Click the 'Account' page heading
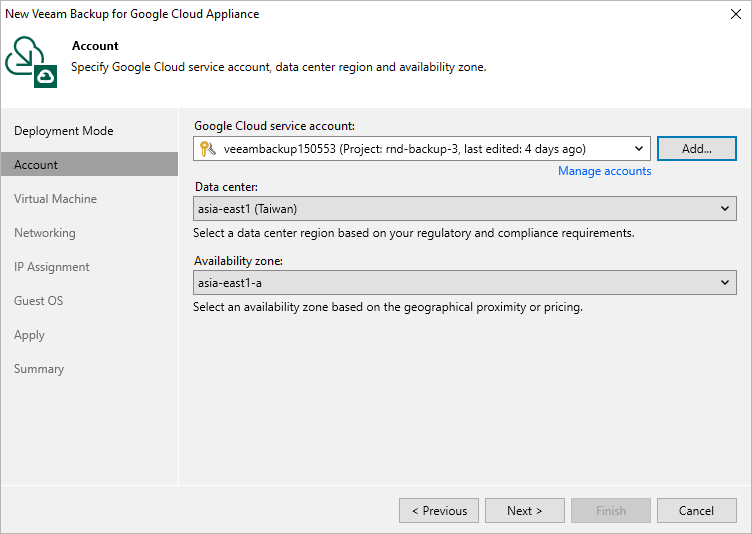The width and height of the screenshot is (752, 534). point(95,46)
